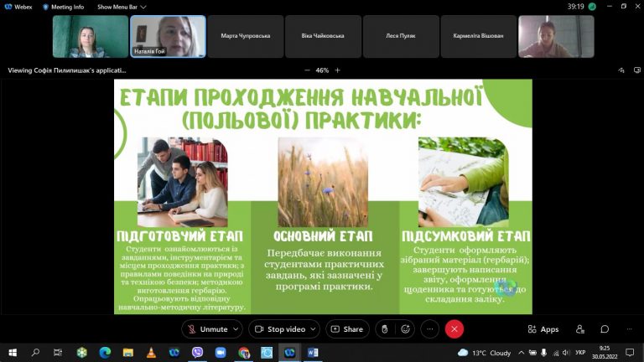Image resolution: width=644 pixels, height=362 pixels.
Task: Open the reactions emoji icon
Action: click(x=405, y=329)
